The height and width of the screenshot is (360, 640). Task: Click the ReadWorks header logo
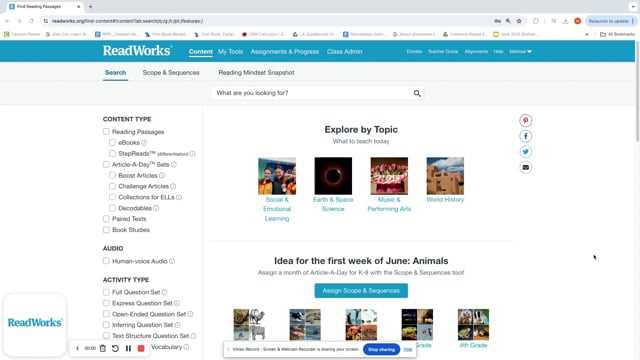click(137, 51)
